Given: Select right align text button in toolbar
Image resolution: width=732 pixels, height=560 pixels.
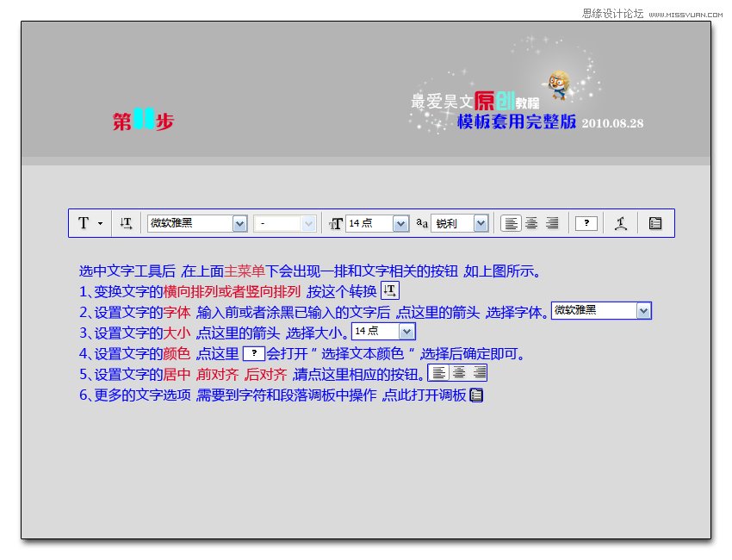Looking at the screenshot, I should [552, 223].
